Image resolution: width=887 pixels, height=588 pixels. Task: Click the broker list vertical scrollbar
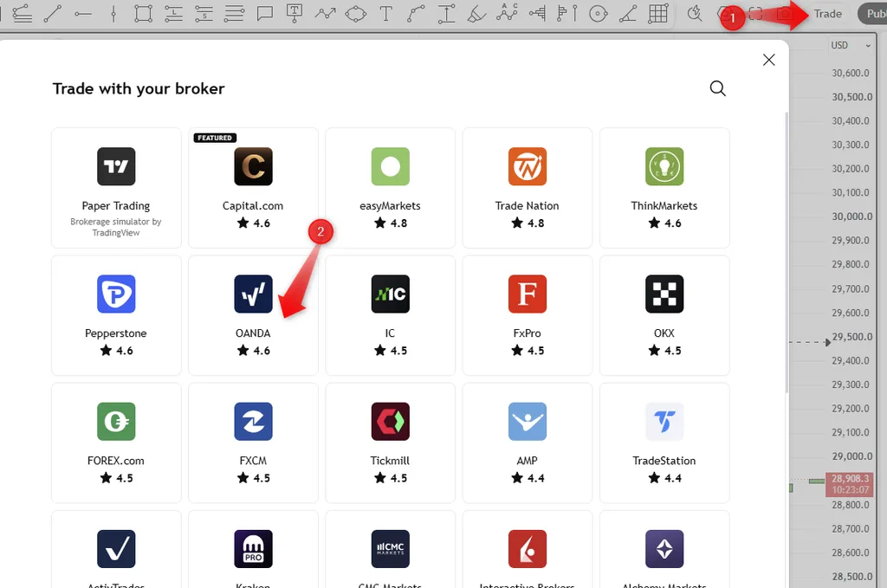coord(786,252)
